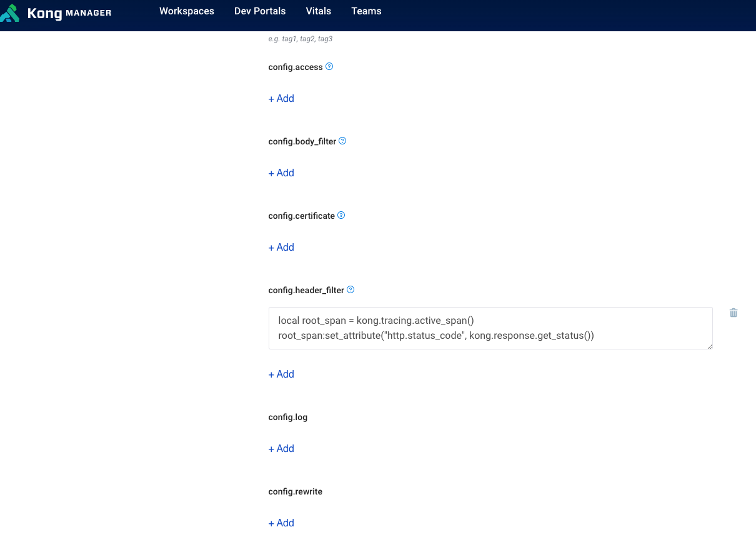
Task: Click inside the header_filter Lua code editor
Action: 490,328
